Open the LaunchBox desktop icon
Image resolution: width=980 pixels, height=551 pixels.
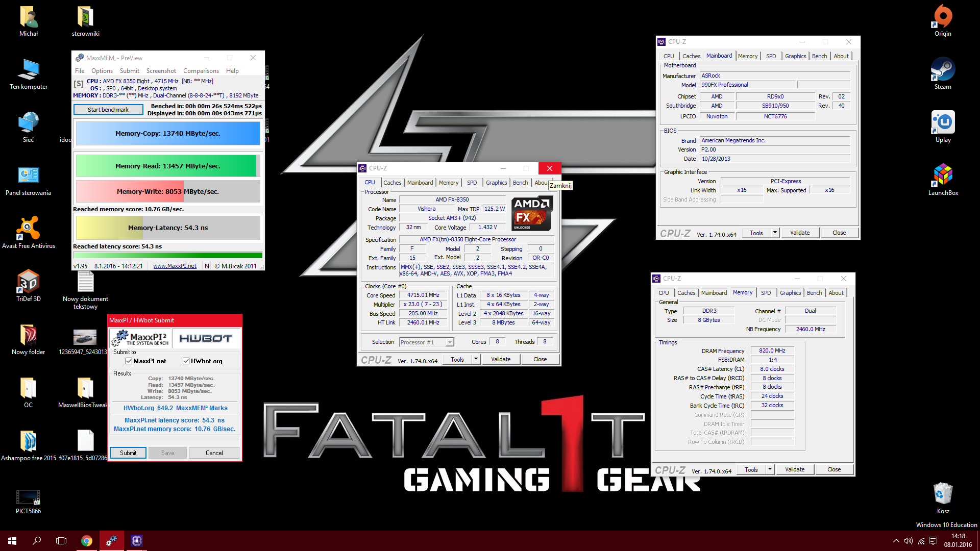943,180
